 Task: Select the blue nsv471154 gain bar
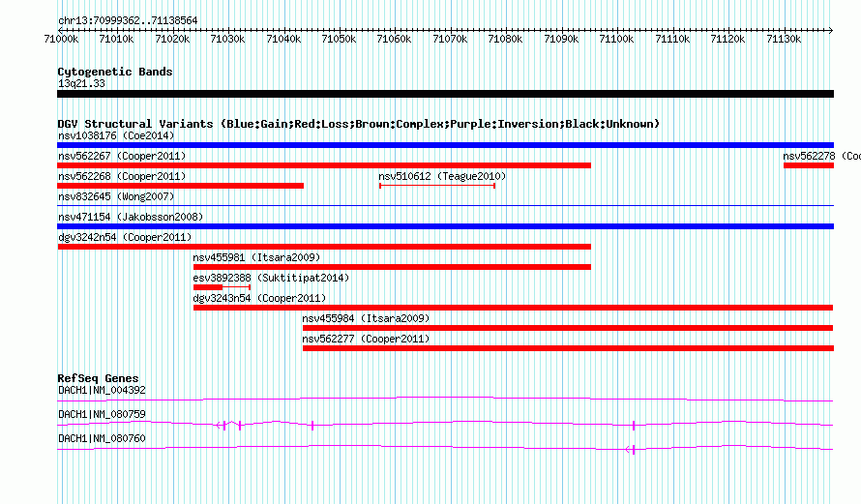[445, 226]
